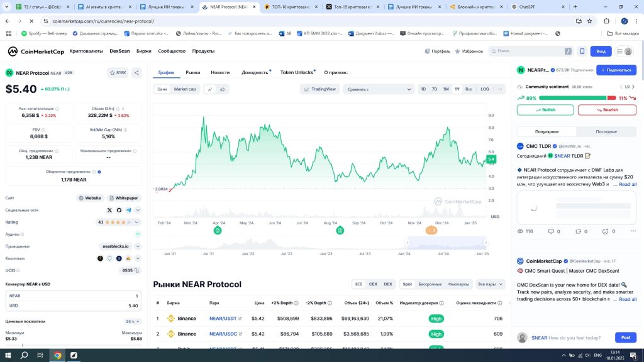This screenshot has width=644, height=362.
Task: Show Spot markets only
Action: click(407, 284)
